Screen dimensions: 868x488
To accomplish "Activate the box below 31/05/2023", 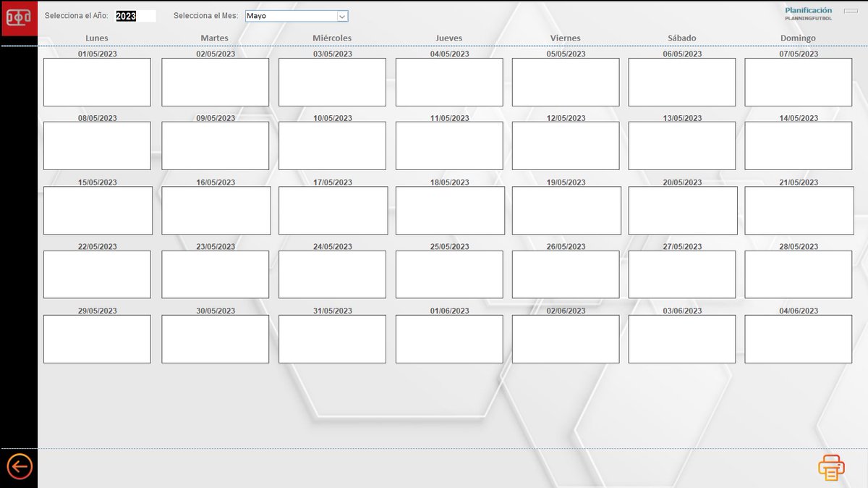I will click(x=332, y=339).
